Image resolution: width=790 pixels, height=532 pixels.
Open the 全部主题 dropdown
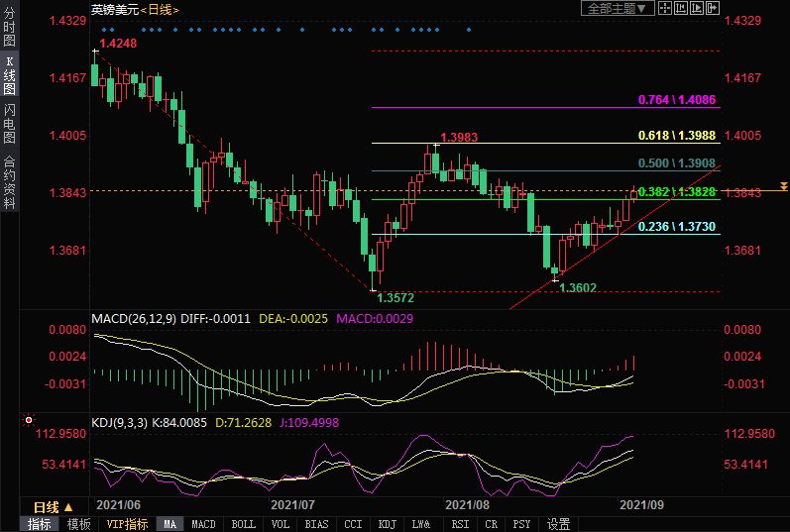tap(616, 8)
